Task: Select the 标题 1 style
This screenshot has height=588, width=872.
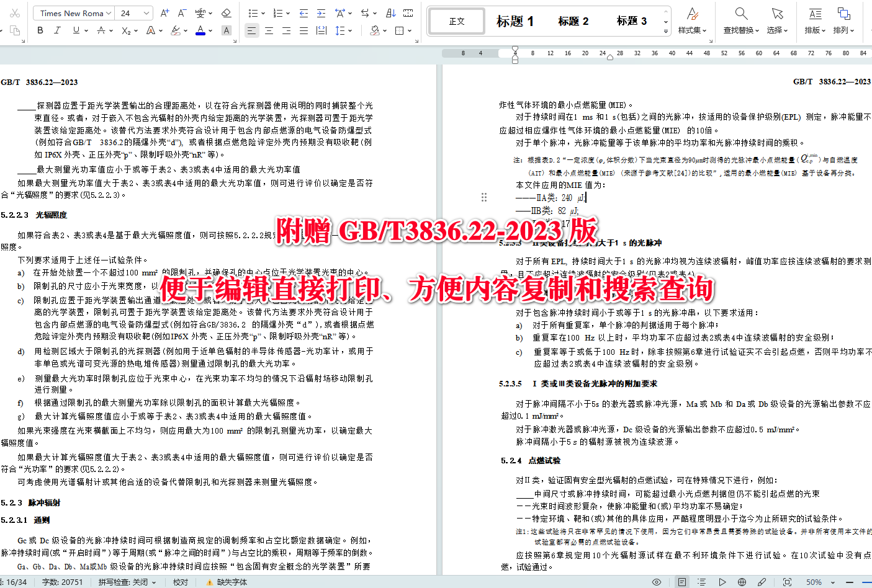Action: 515,20
